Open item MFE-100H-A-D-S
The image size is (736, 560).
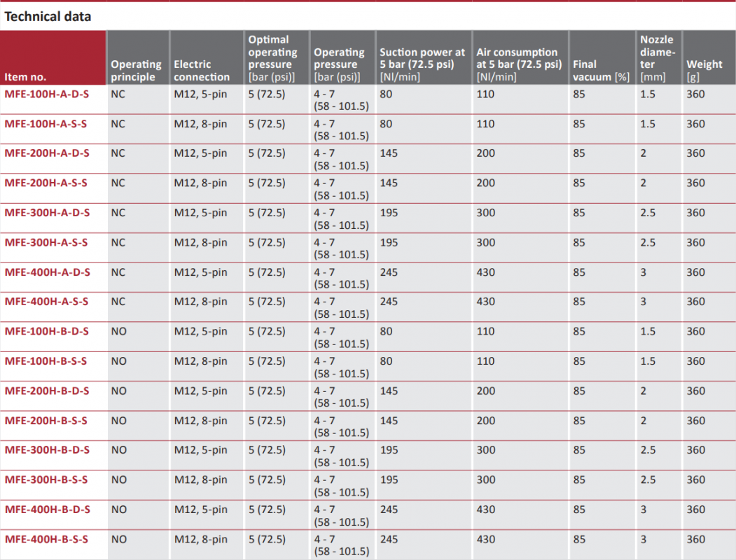[46, 94]
